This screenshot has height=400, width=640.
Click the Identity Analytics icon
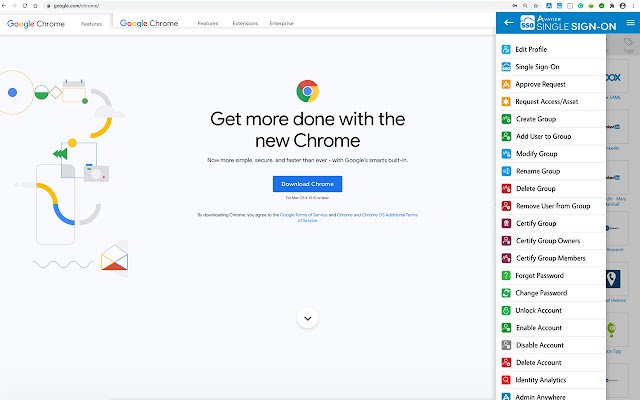pyautogui.click(x=506, y=380)
